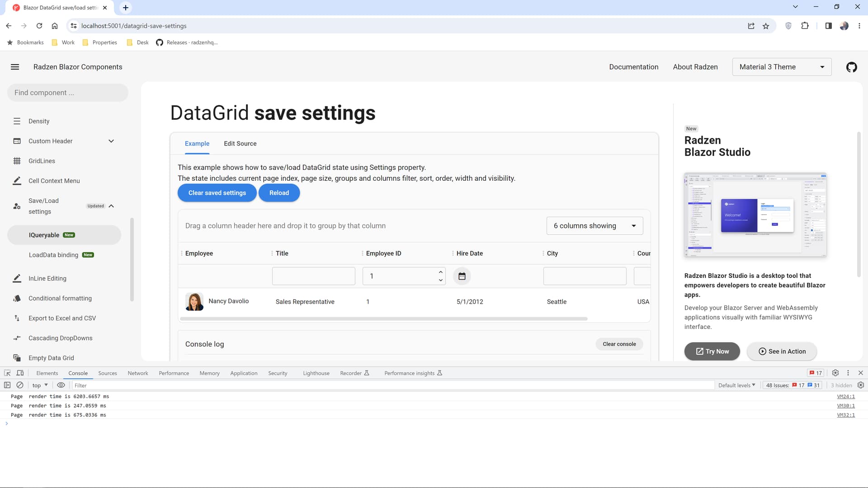Open the Documentation link
Screen dimensions: 868x488
pos(633,67)
